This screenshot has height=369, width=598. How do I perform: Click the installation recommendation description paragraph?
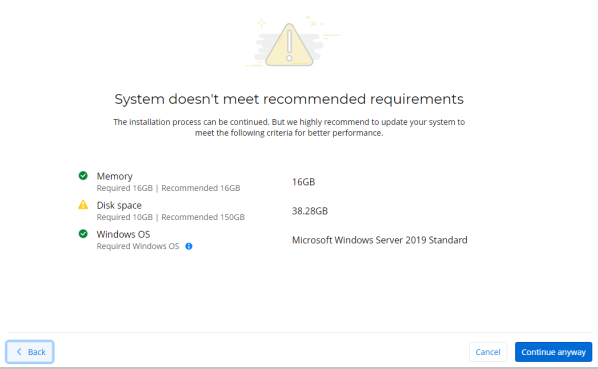click(289, 127)
